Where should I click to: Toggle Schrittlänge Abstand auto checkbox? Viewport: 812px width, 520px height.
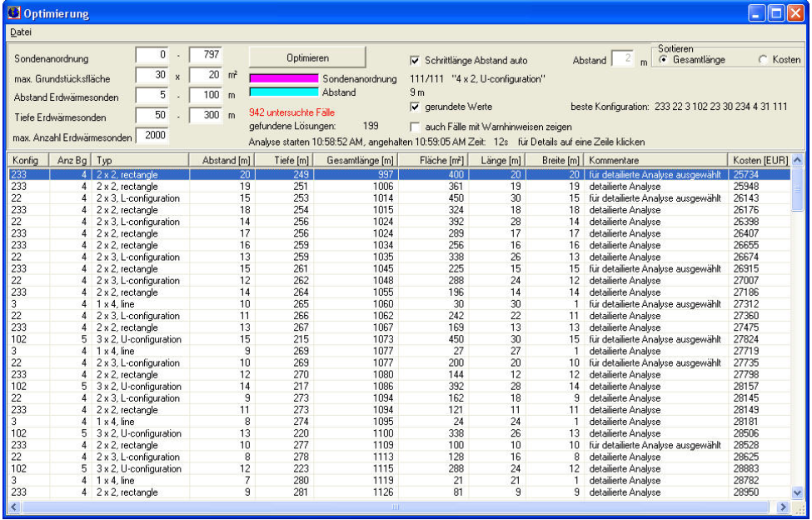tap(415, 61)
